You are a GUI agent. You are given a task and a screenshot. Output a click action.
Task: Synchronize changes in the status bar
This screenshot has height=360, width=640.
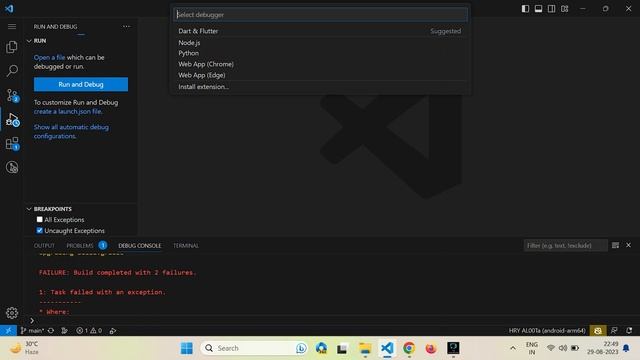51,330
